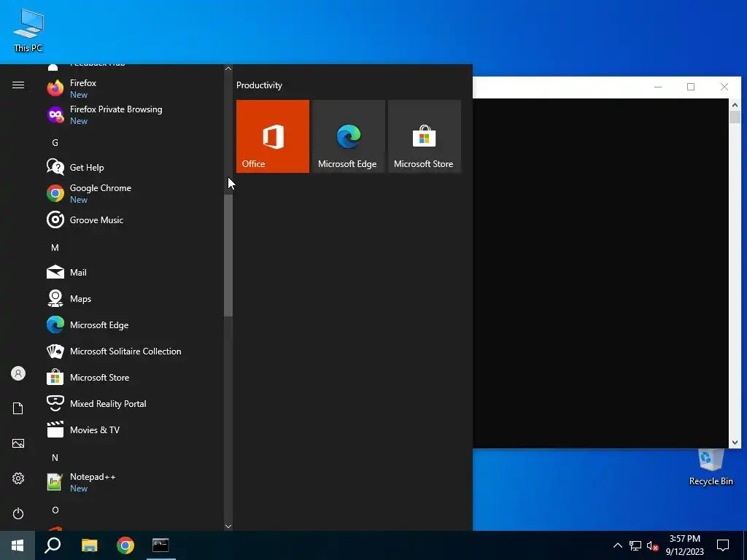
Task: Click the letter M section header
Action: pyautogui.click(x=55, y=248)
